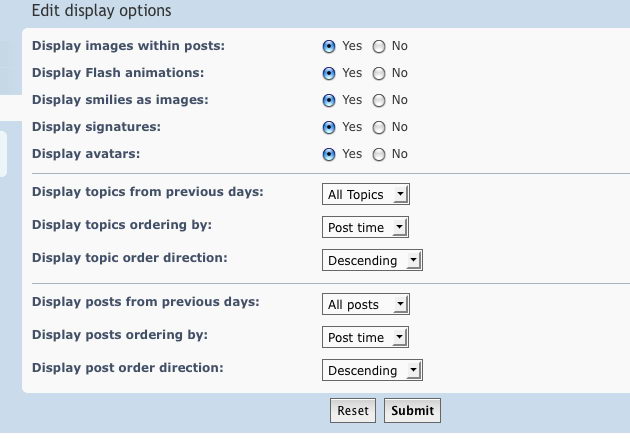Choose Yes for Display Flash animations

coord(329,74)
